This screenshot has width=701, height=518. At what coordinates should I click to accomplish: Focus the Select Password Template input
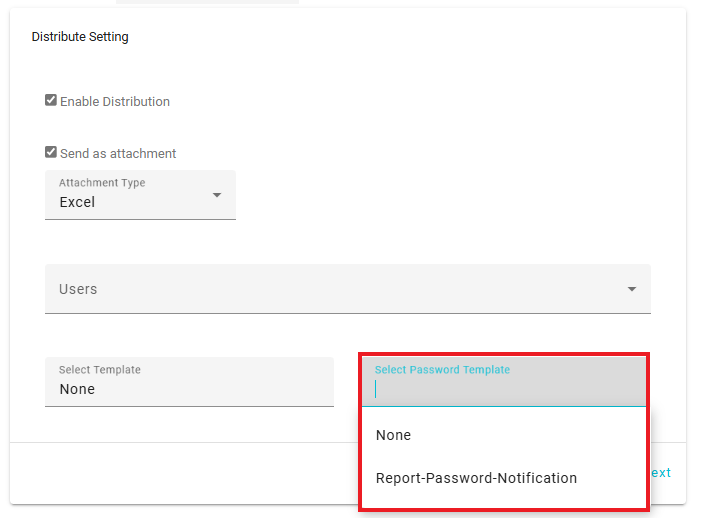click(x=505, y=389)
